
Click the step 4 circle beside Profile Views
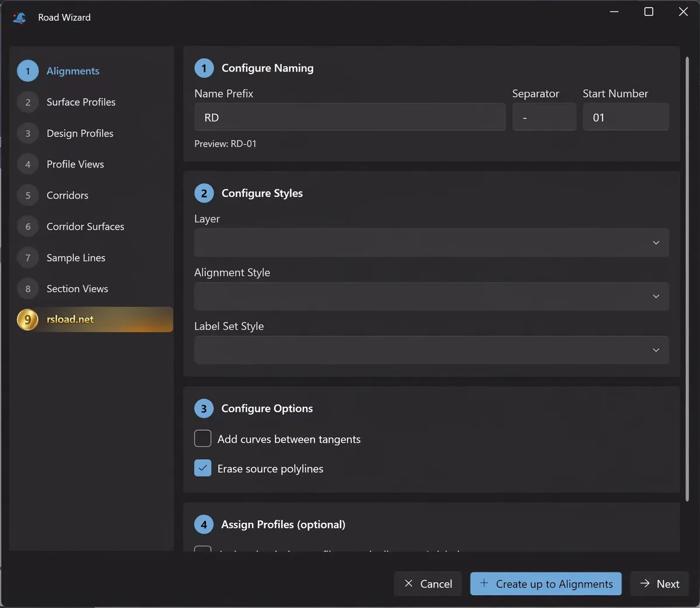(27, 165)
